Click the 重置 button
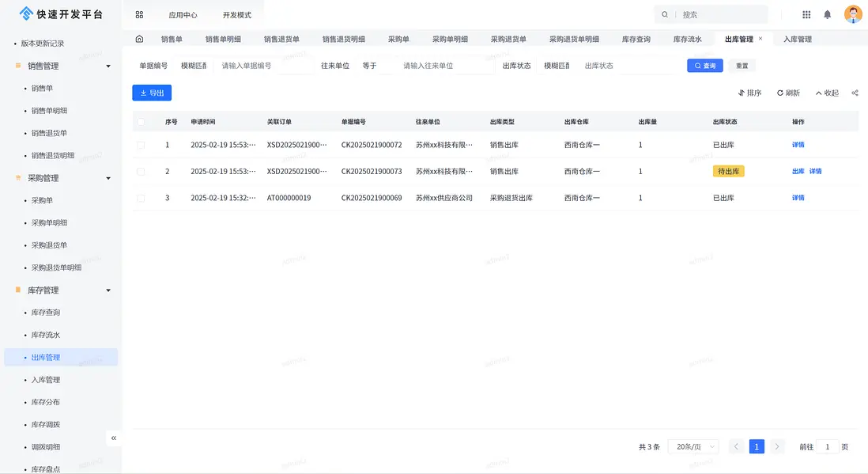This screenshot has width=868, height=474. pyautogui.click(x=742, y=66)
